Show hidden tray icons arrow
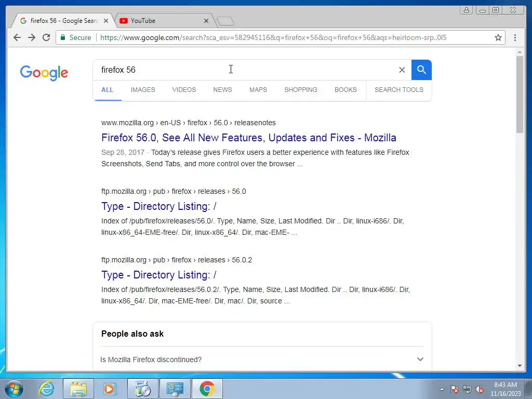Image resolution: width=532 pixels, height=399 pixels. coord(442,389)
